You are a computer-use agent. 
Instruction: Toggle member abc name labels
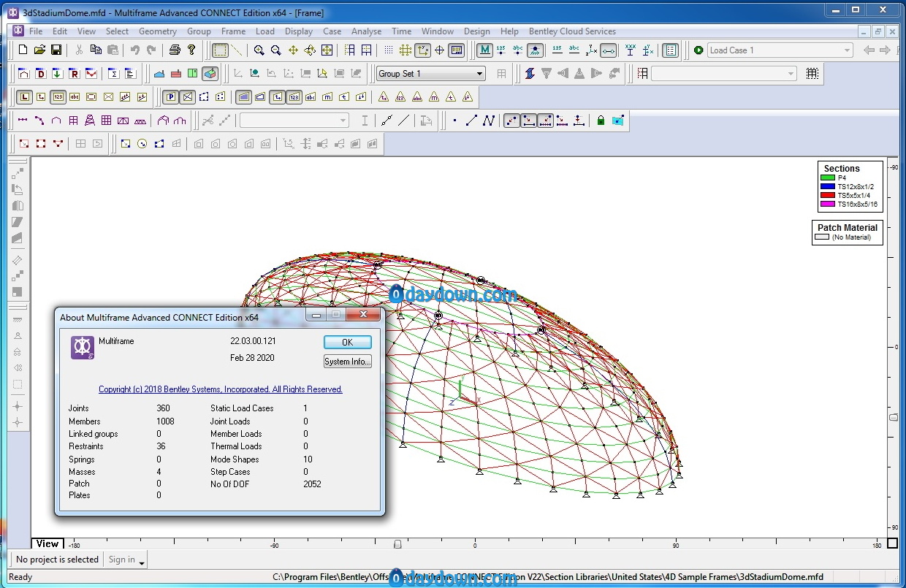tap(75, 96)
